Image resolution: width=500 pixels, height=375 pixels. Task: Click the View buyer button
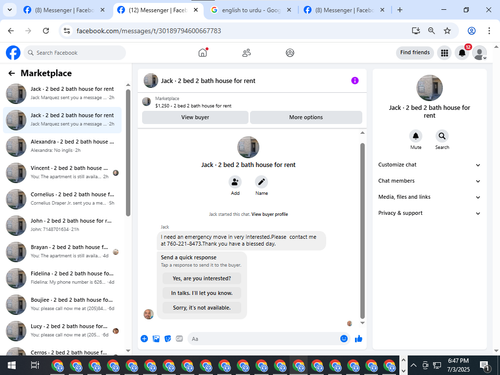pos(195,117)
